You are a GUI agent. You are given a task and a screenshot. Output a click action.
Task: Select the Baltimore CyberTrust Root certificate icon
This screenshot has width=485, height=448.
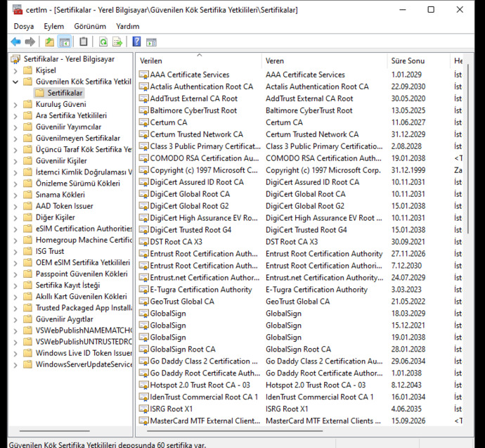143,110
